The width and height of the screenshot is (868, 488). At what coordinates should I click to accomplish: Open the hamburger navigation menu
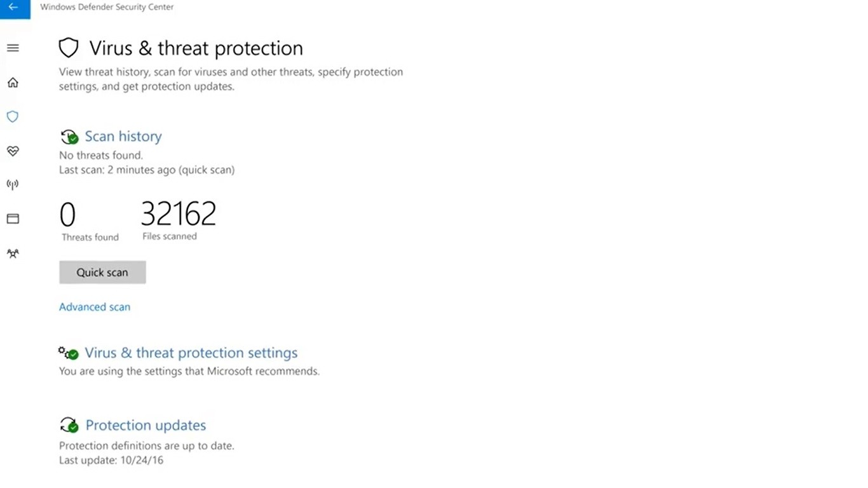point(12,48)
